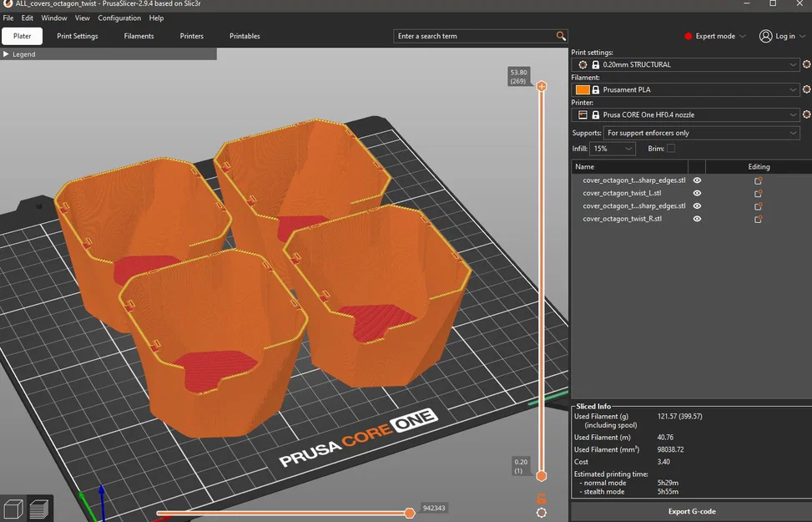Image resolution: width=812 pixels, height=522 pixels.
Task: Click cog icon inside the Print settings dropdown
Action: click(x=583, y=65)
